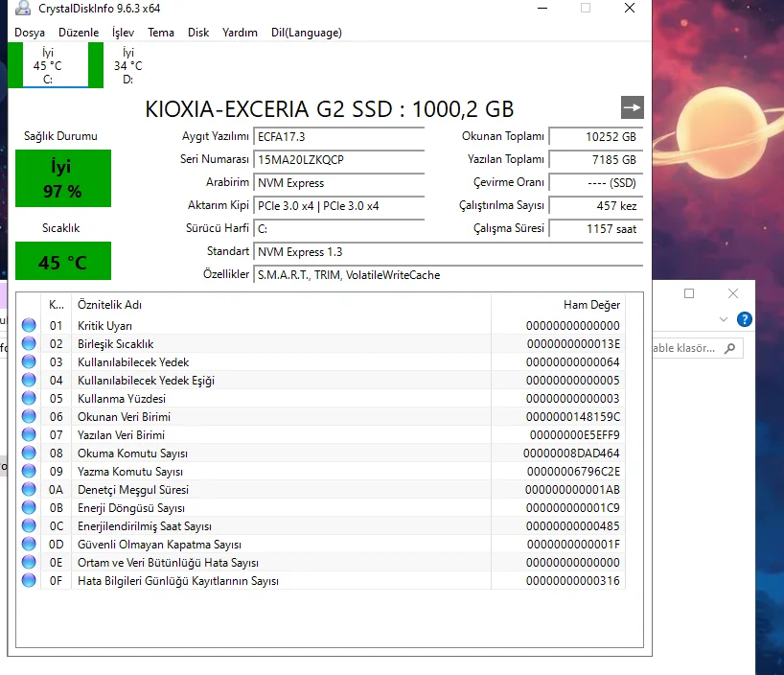Click the status orb for Kullanma Yüzdesi
This screenshot has height=675, width=784.
pyautogui.click(x=29, y=398)
